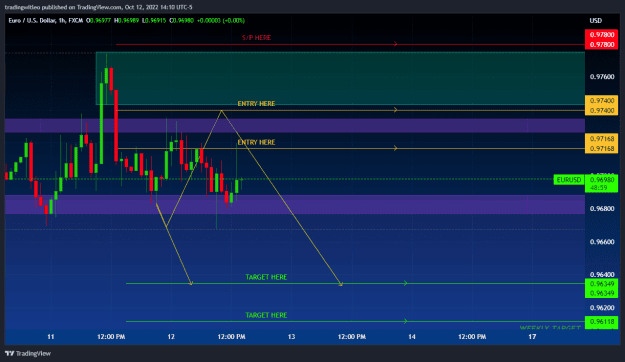Click TARGET HERE label on the 0.96349 line

pos(266,277)
